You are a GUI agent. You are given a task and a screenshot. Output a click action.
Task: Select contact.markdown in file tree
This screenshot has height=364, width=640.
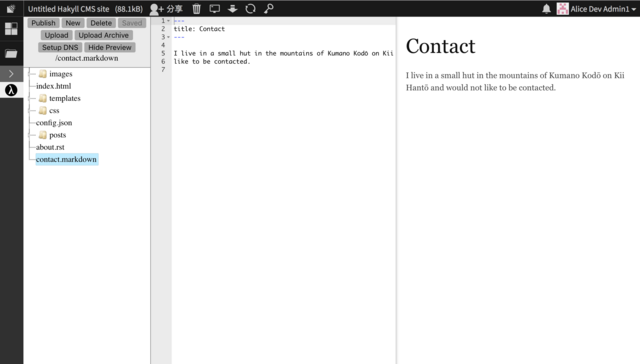tap(67, 160)
